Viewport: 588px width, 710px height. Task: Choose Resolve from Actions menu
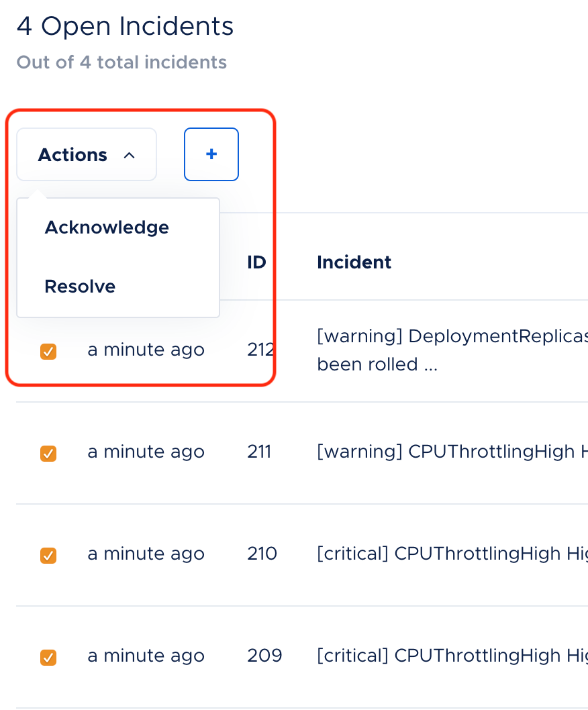[x=80, y=286]
